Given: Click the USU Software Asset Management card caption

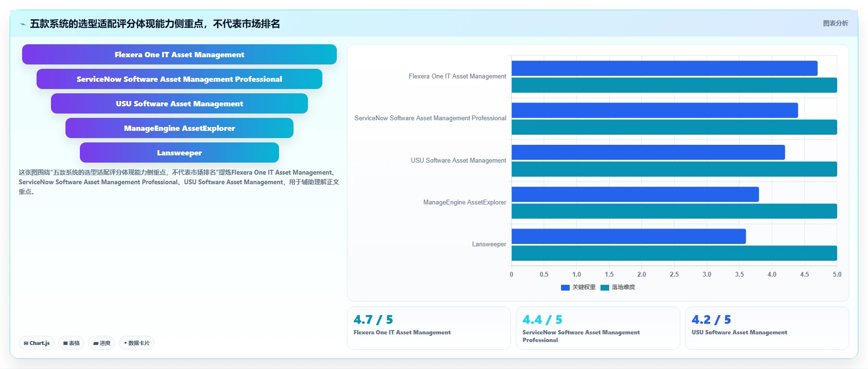Looking at the screenshot, I should click(x=740, y=332).
